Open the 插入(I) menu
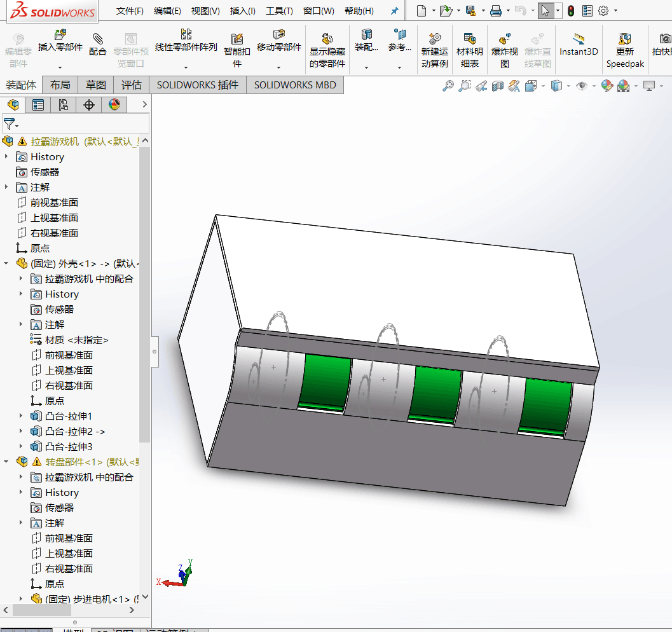Viewport: 672px width, 632px height. [x=243, y=11]
